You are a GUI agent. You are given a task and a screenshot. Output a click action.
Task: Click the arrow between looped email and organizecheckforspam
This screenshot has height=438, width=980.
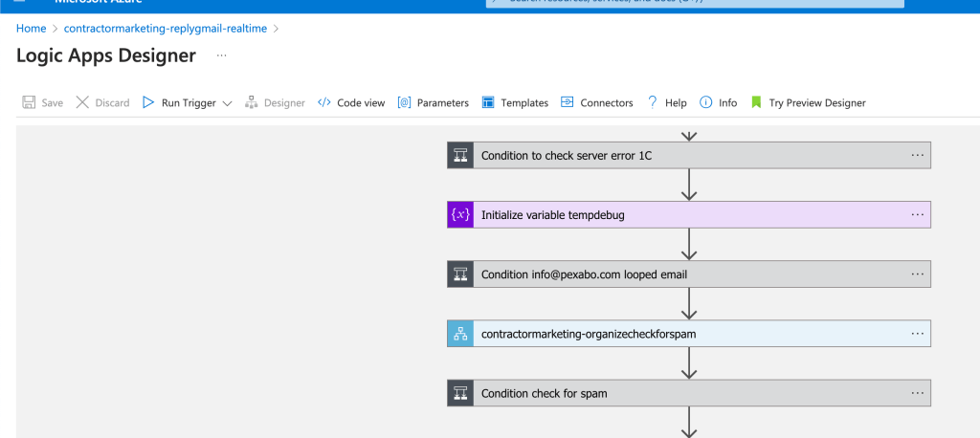point(689,303)
